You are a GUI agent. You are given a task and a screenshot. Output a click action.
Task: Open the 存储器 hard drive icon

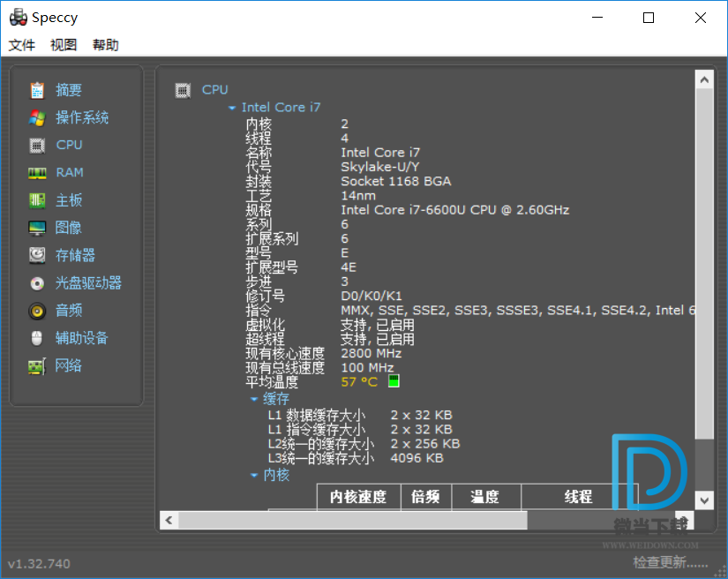[37, 255]
